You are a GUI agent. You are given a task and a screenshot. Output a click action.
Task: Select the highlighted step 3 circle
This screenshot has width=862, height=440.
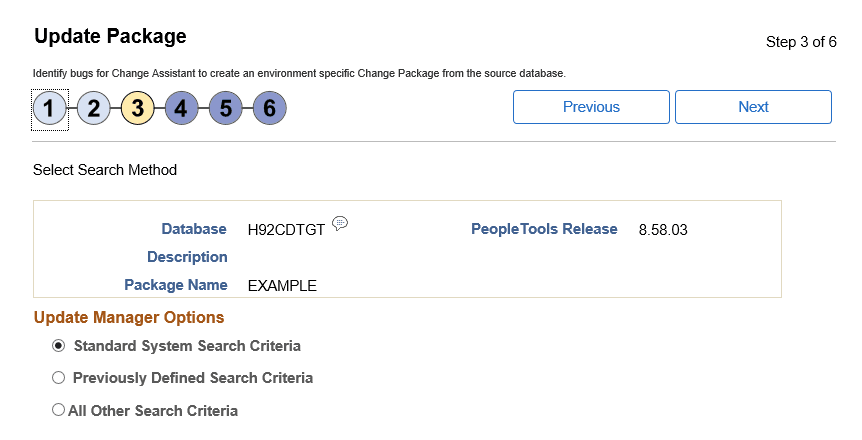pyautogui.click(x=138, y=108)
